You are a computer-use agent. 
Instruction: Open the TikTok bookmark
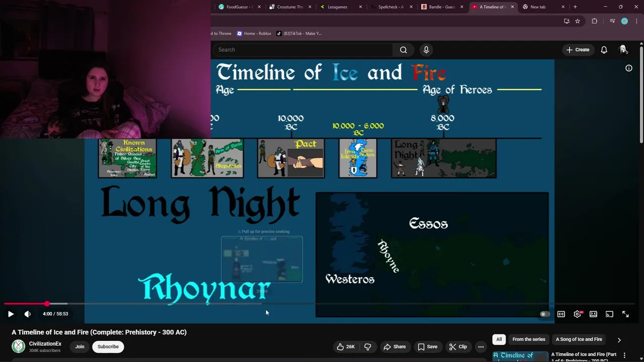[299, 33]
